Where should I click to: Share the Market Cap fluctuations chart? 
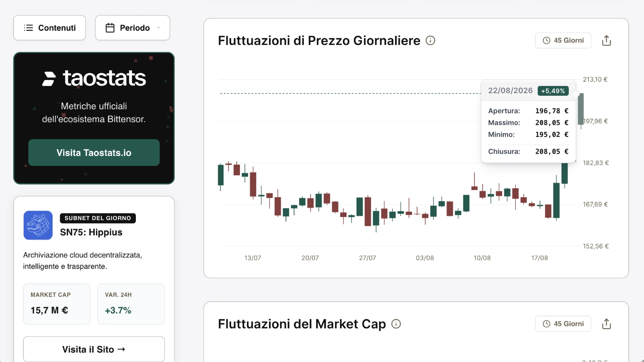coord(607,324)
